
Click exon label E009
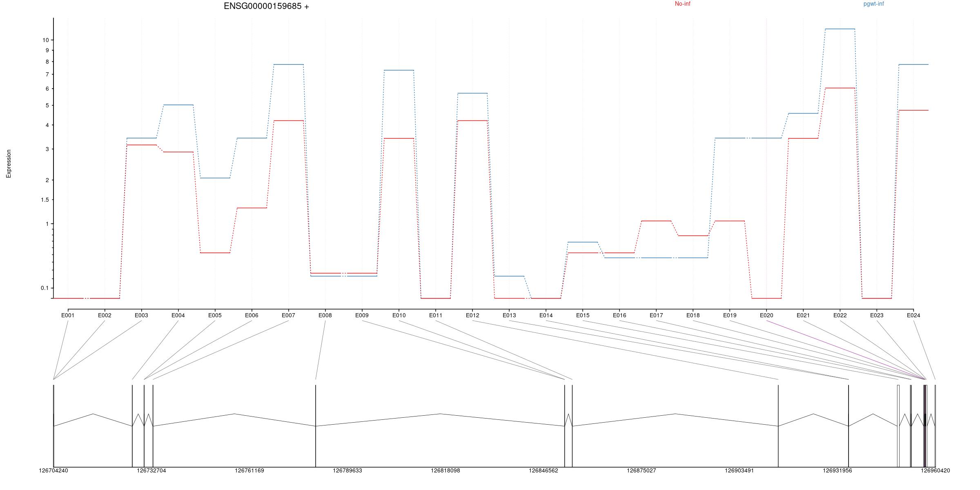[362, 315]
